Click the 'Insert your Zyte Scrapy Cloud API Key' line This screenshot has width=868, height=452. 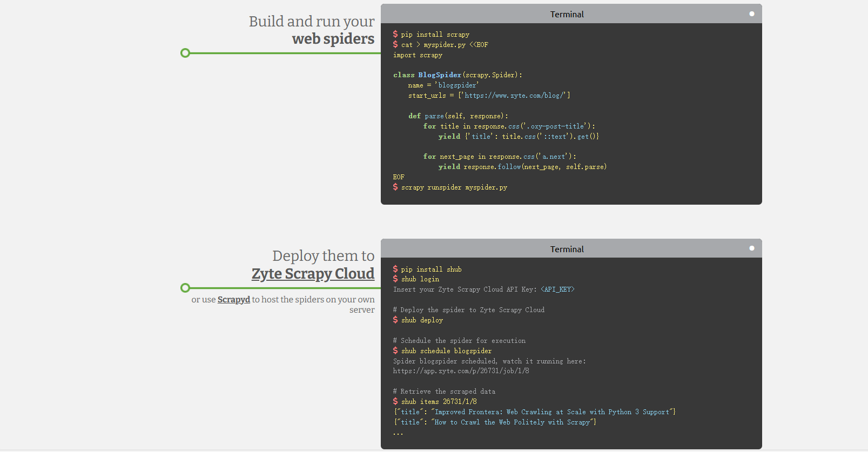(x=484, y=289)
